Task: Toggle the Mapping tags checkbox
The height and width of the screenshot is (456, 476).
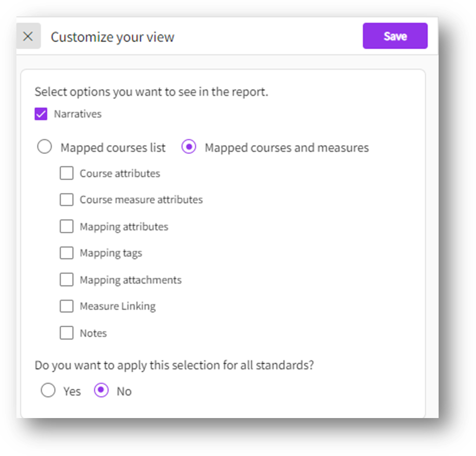Action: [x=67, y=253]
